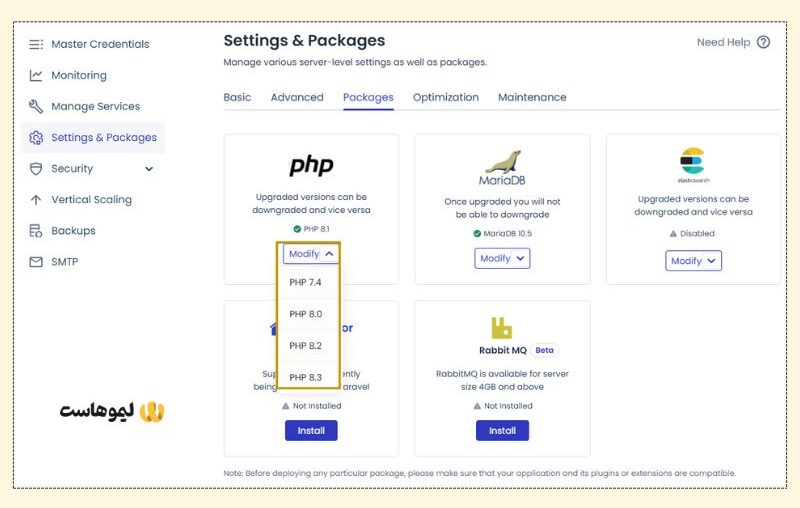
Task: Open the Backups icon in sidebar
Action: coord(36,231)
